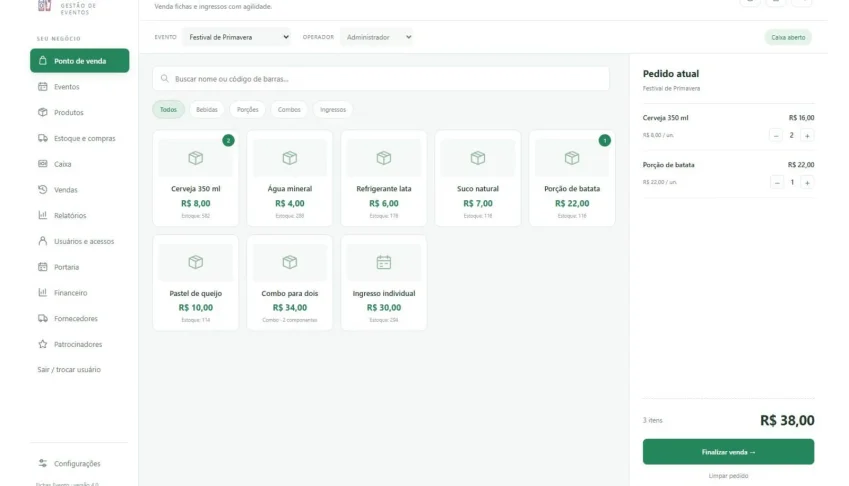Click the Limpar pedido link
Image resolution: width=849 pixels, height=486 pixels.
pos(728,476)
